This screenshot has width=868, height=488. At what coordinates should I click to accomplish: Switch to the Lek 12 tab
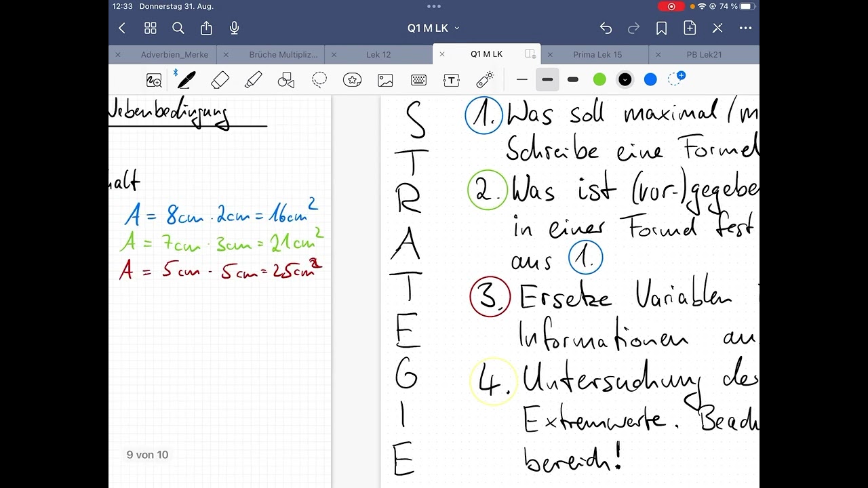click(x=378, y=54)
